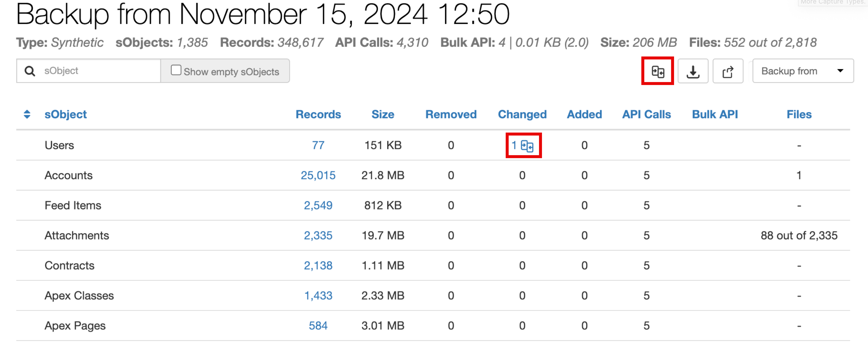
Task: Sort by Size column header
Action: pyautogui.click(x=383, y=114)
